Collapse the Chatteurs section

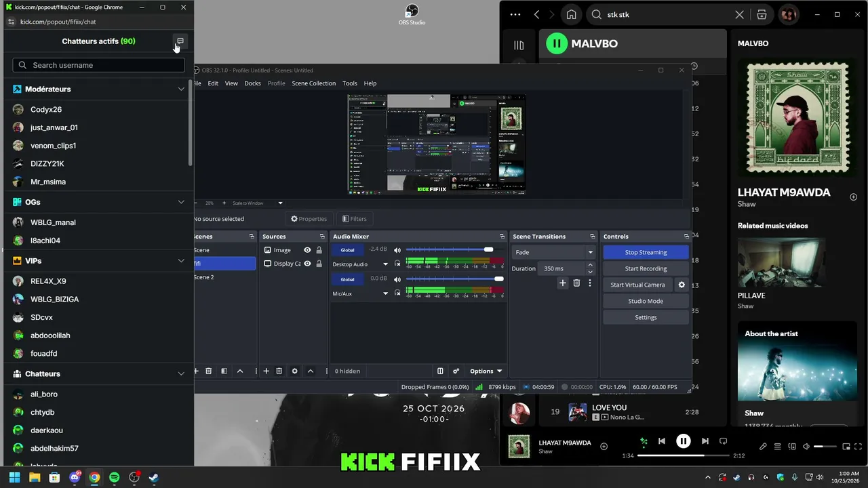pyautogui.click(x=181, y=374)
